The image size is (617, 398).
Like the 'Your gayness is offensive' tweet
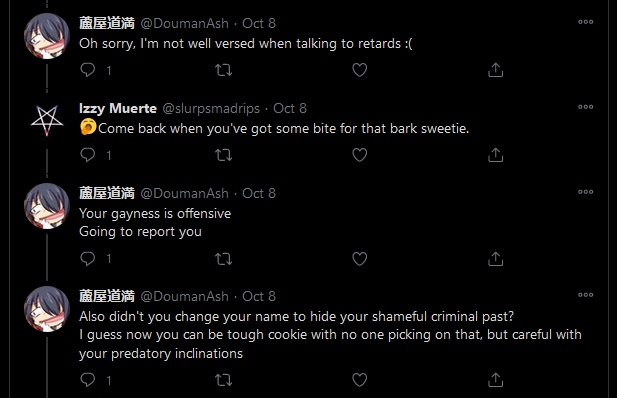point(359,259)
